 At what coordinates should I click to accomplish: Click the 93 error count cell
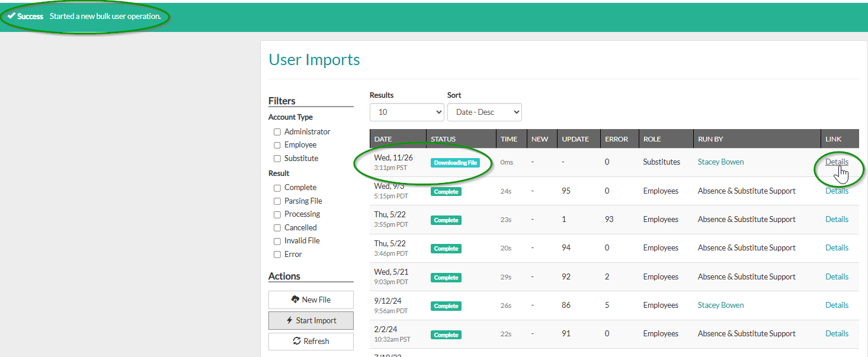(x=609, y=219)
